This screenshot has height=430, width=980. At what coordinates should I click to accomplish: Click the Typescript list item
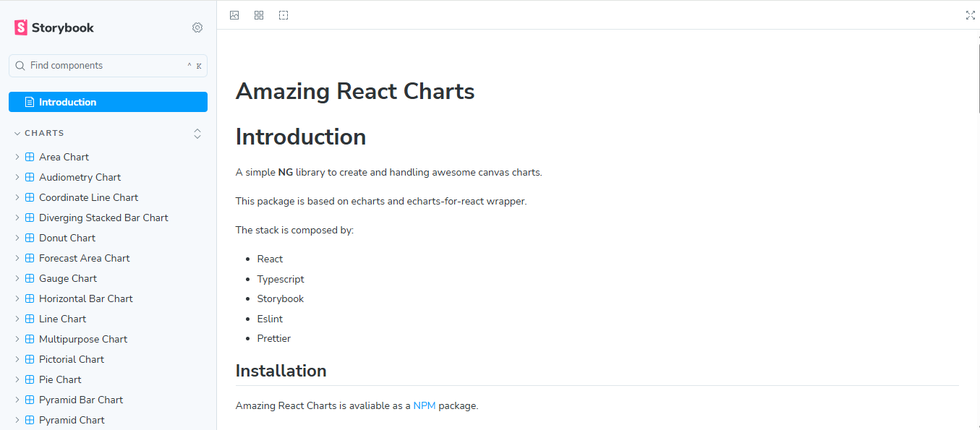point(281,279)
